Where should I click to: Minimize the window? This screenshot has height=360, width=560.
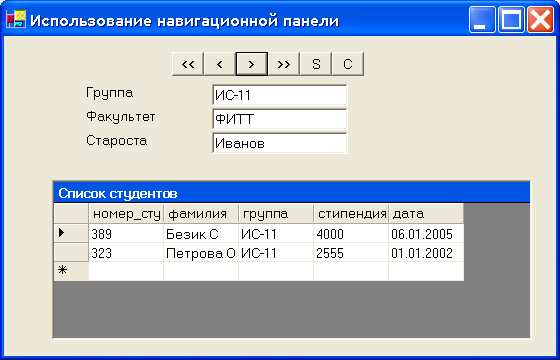click(x=482, y=20)
